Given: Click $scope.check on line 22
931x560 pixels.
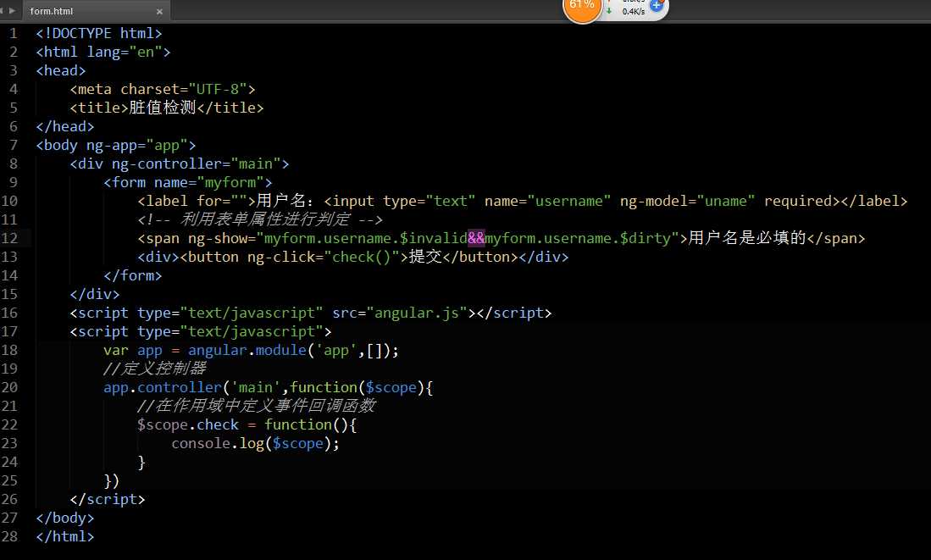Looking at the screenshot, I should point(187,425).
